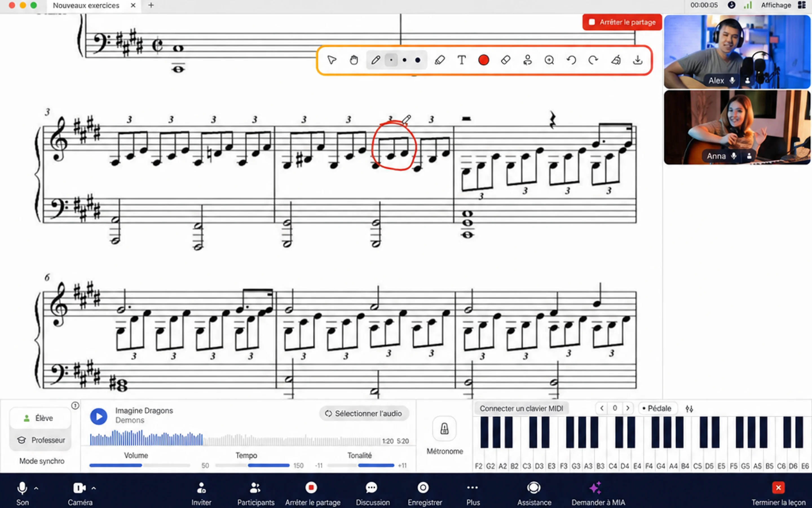812x508 pixels.
Task: Play the C4 key on the piano
Action: 613,460
